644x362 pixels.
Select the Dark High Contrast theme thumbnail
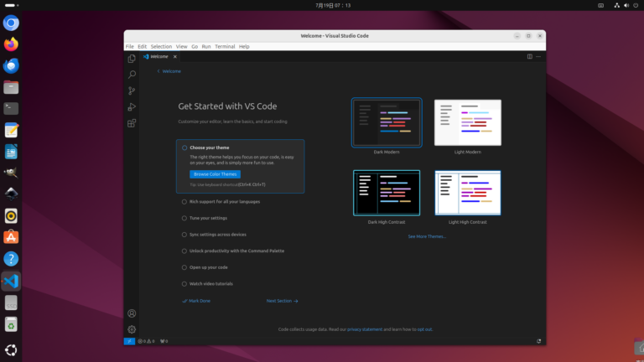coord(387,193)
